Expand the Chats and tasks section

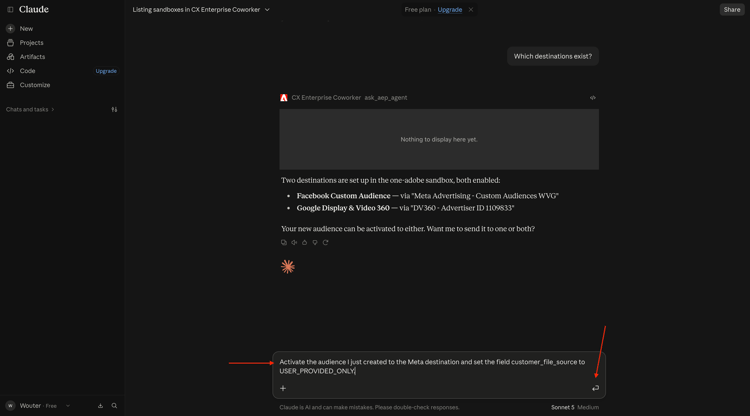(x=30, y=109)
